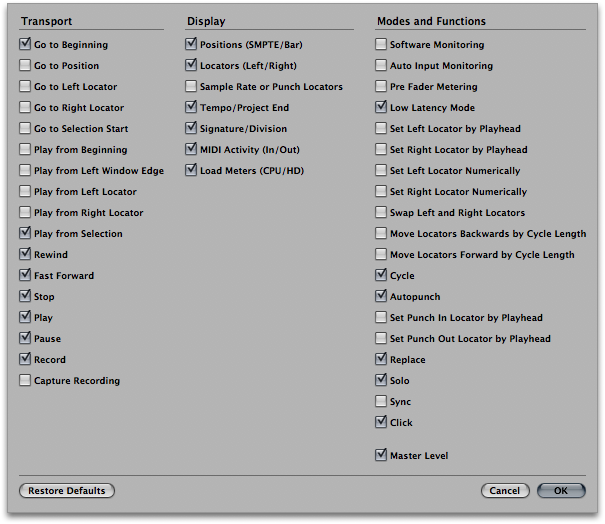Disable Locators (Left/Right) display checkbox
This screenshot has width=605, height=524.
point(191,65)
